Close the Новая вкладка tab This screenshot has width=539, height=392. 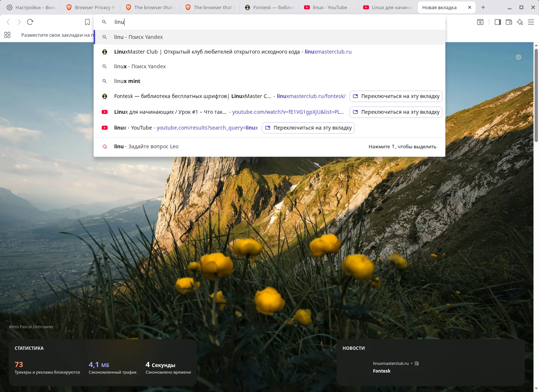(469, 7)
